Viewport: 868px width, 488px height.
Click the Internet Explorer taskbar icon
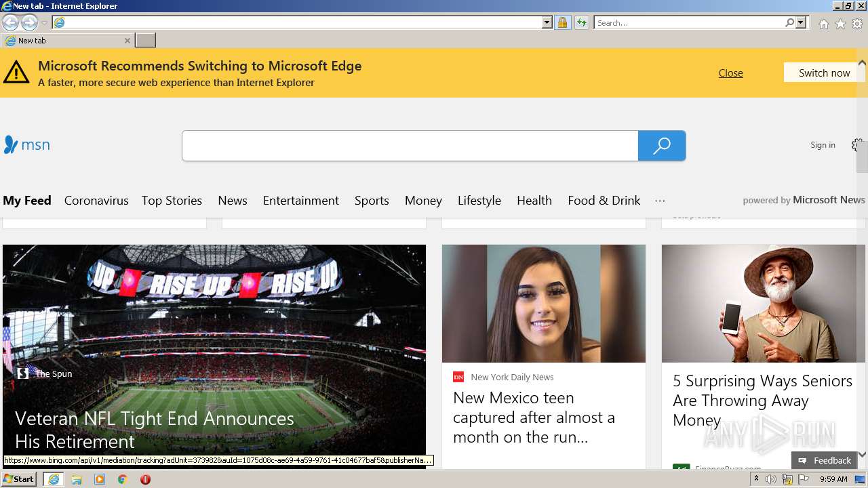pos(54,479)
